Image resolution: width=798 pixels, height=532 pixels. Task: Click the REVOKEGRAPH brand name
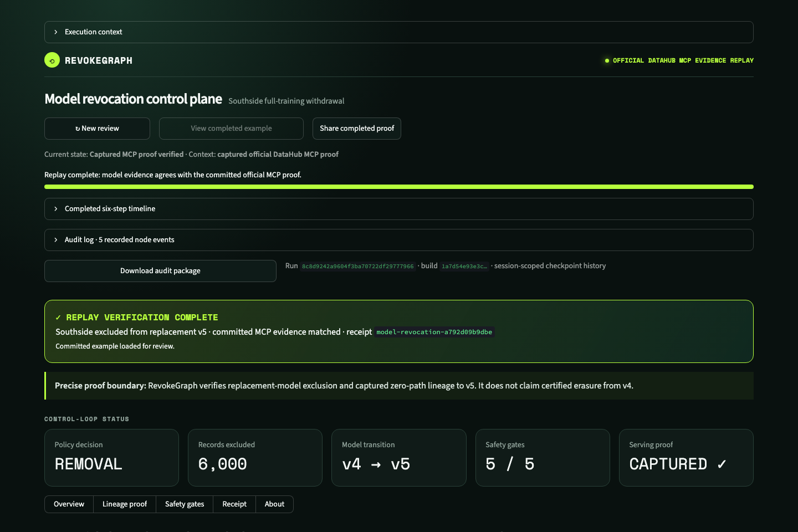pyautogui.click(x=99, y=60)
